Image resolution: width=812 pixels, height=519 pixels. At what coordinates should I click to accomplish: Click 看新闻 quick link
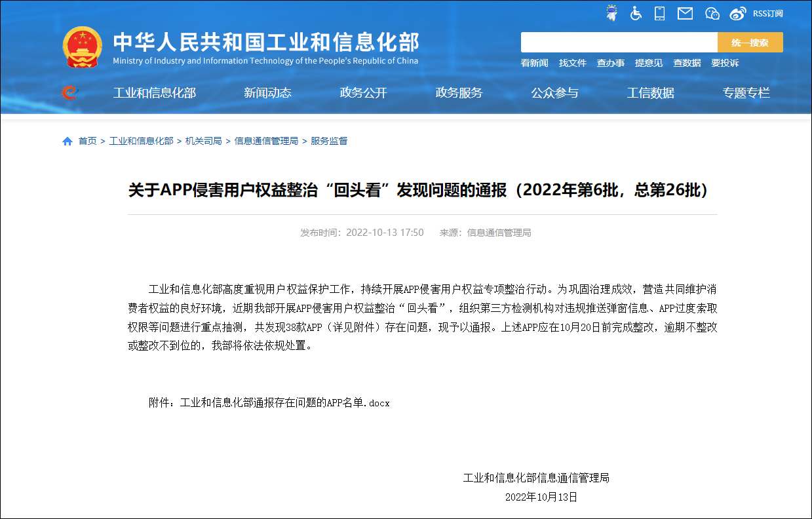tap(534, 63)
